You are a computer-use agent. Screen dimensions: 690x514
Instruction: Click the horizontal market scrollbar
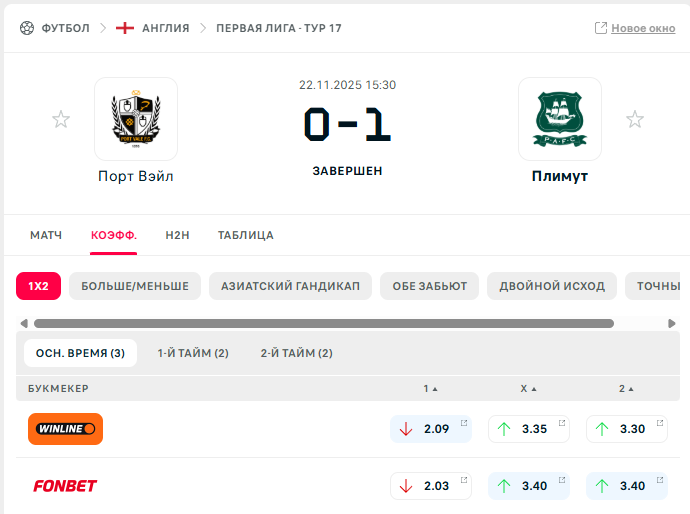[323, 323]
